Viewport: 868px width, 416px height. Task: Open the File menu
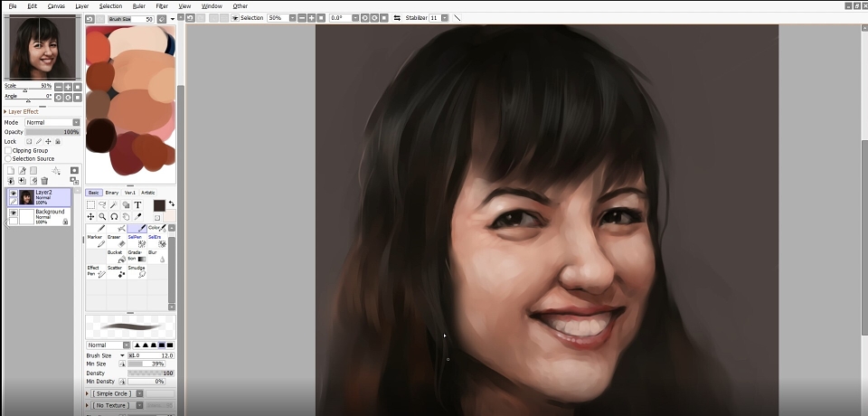(x=12, y=6)
